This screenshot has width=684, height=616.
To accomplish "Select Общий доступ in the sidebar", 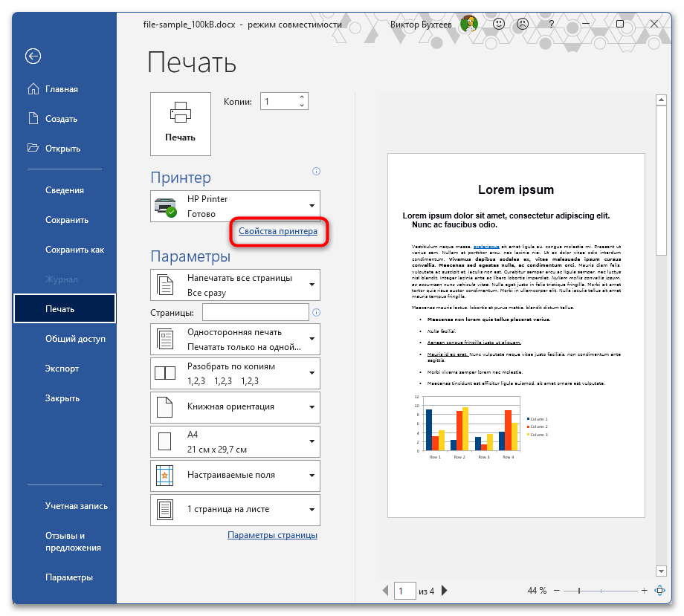I will click(65, 339).
